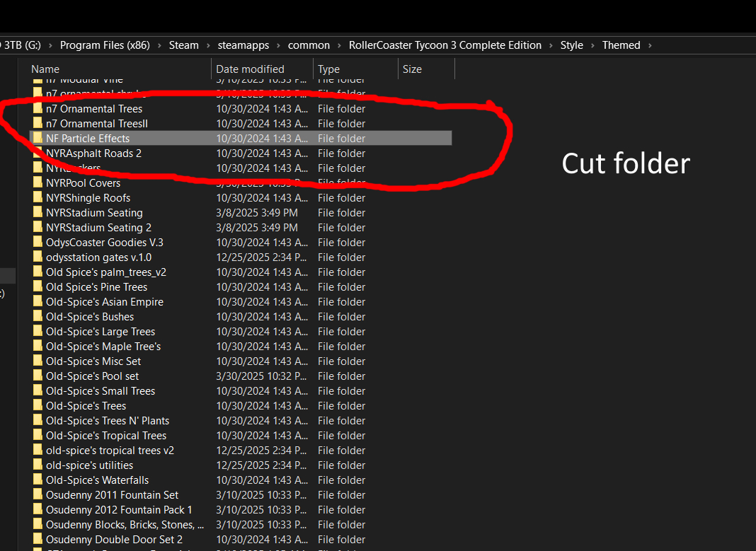Click Old-Spice's Maple Tree's folder icon
The image size is (756, 551).
click(38, 347)
